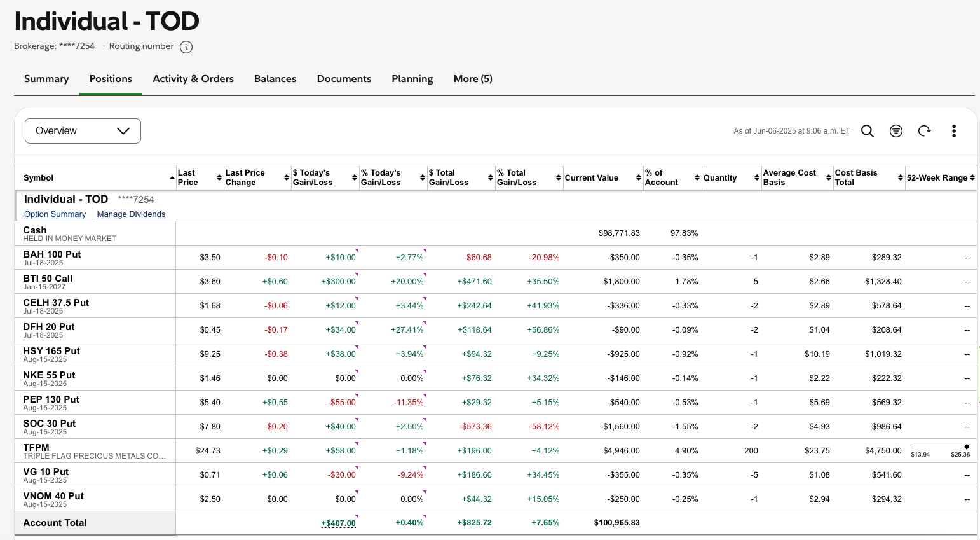Image resolution: width=980 pixels, height=540 pixels.
Task: Sort by Quantity column
Action: tap(757, 178)
